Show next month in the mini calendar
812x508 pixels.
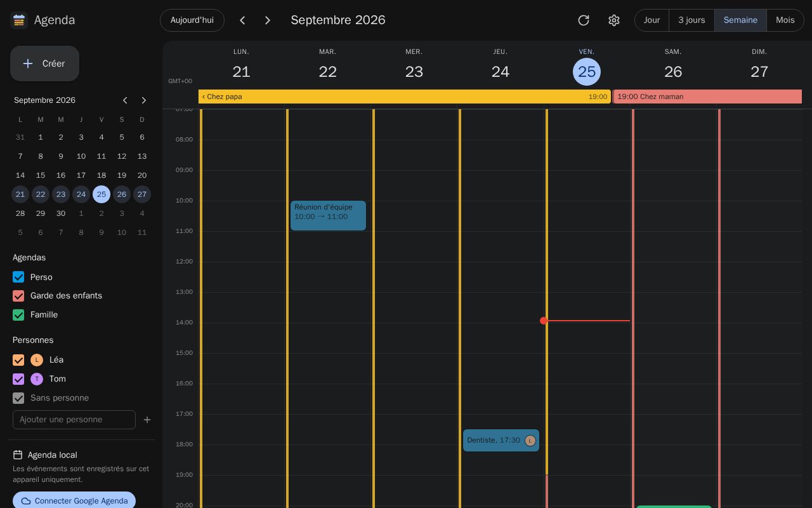[144, 100]
